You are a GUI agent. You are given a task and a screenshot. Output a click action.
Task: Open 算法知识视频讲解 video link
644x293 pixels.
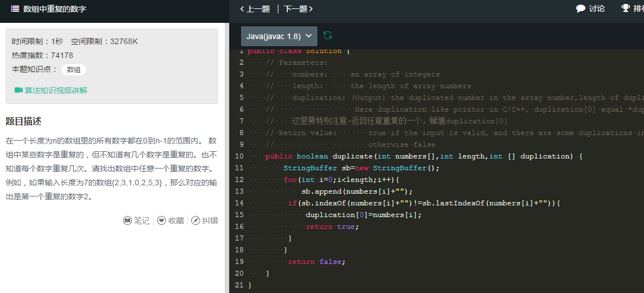click(x=56, y=90)
